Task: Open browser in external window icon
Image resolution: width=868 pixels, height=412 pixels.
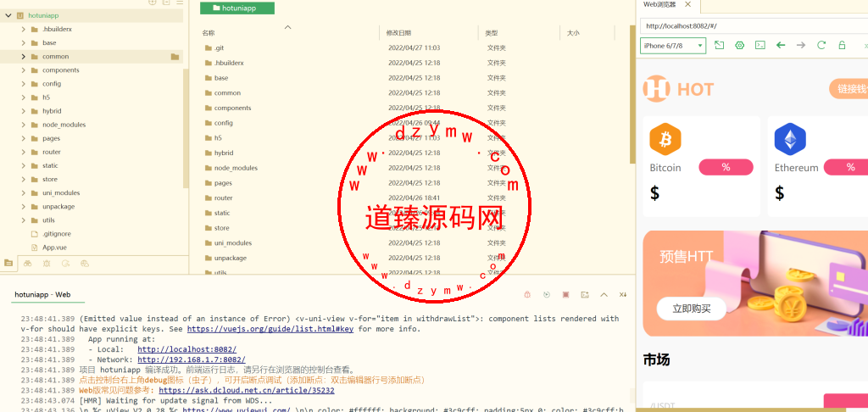Action: pos(719,46)
